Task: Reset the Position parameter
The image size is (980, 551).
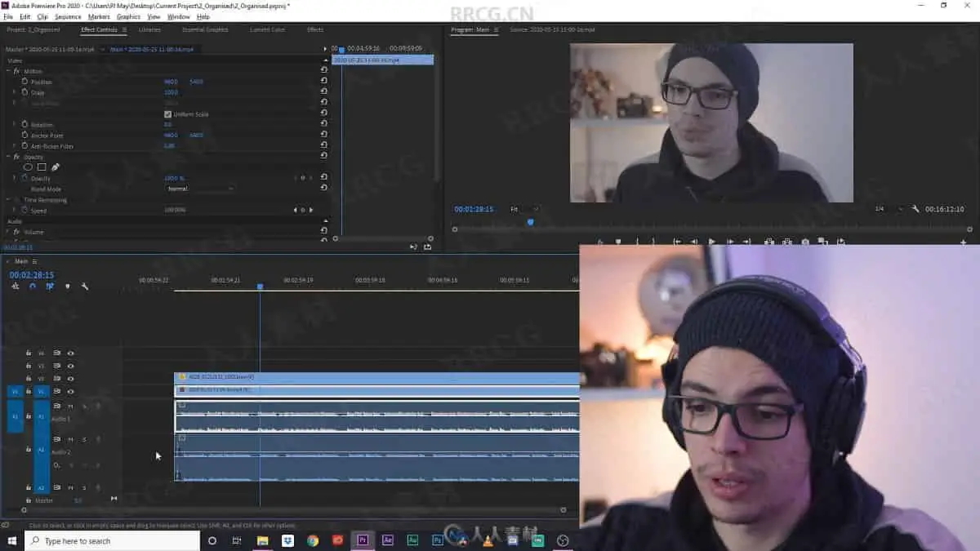Action: pos(324,81)
